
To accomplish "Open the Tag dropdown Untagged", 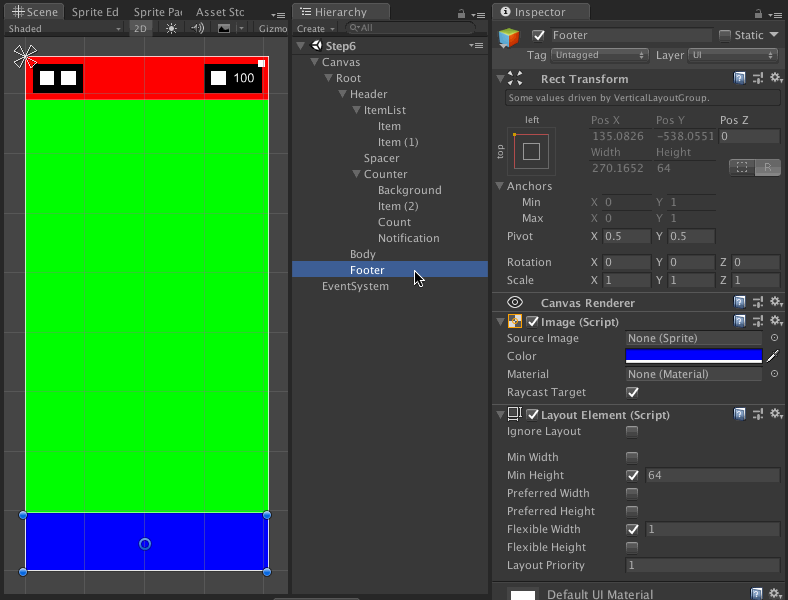I will click(600, 55).
